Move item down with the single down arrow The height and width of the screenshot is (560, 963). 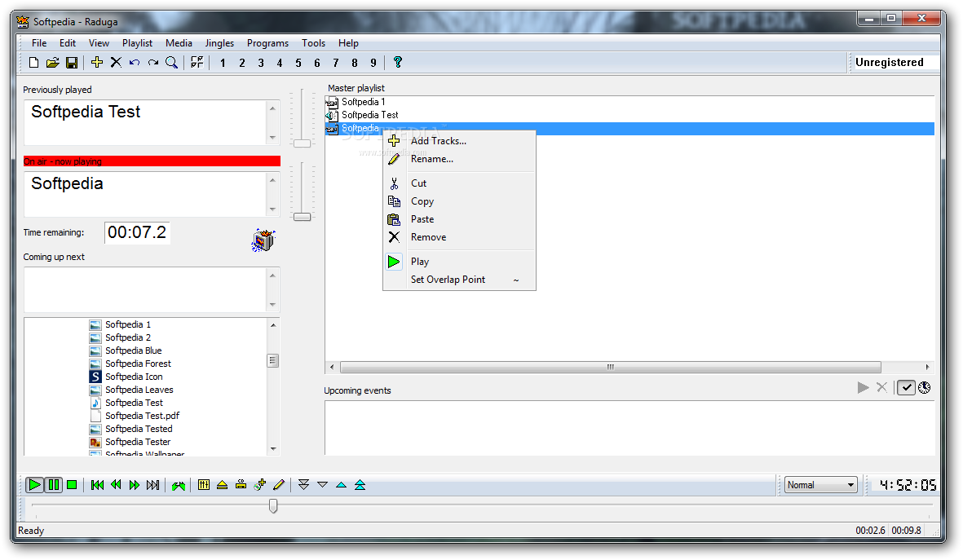click(322, 485)
